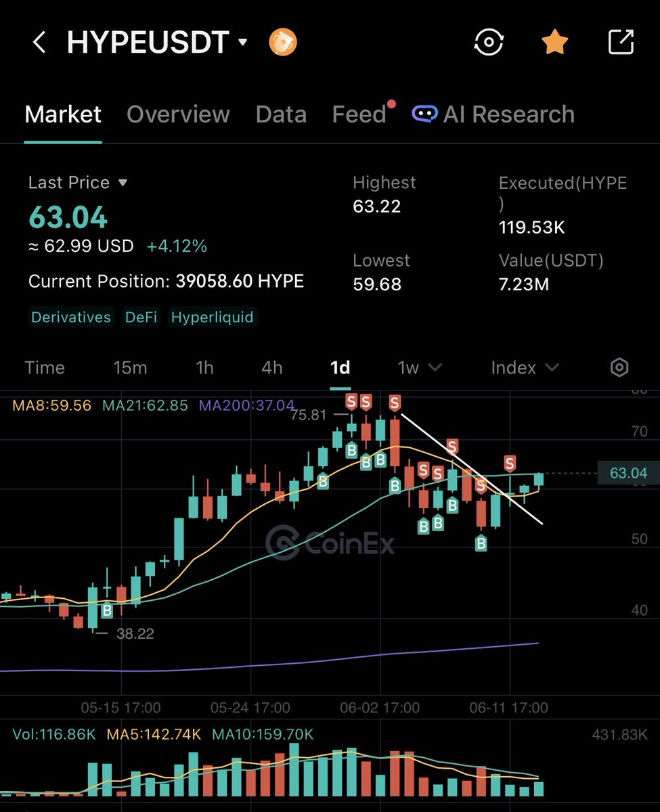Tap the 06-11 17:00 date label

tap(509, 708)
